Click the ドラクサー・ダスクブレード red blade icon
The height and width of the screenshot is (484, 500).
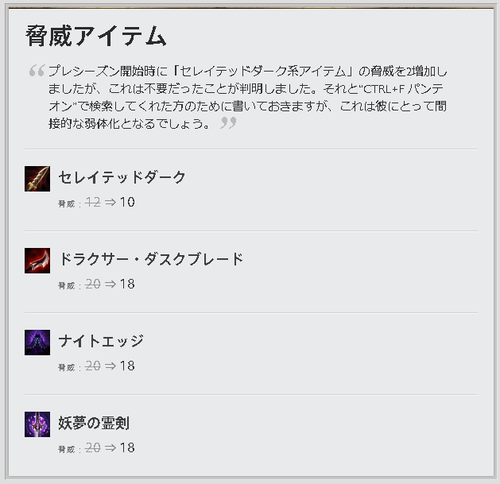pyautogui.click(x=37, y=261)
